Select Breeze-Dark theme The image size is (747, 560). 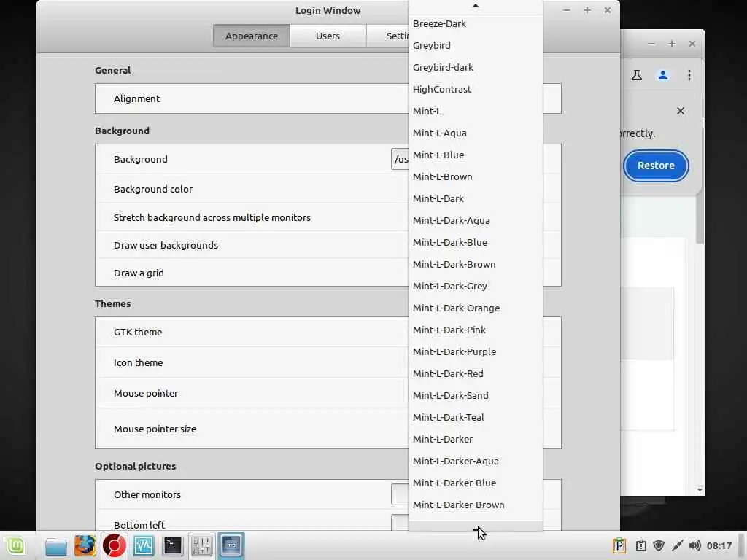click(476, 24)
